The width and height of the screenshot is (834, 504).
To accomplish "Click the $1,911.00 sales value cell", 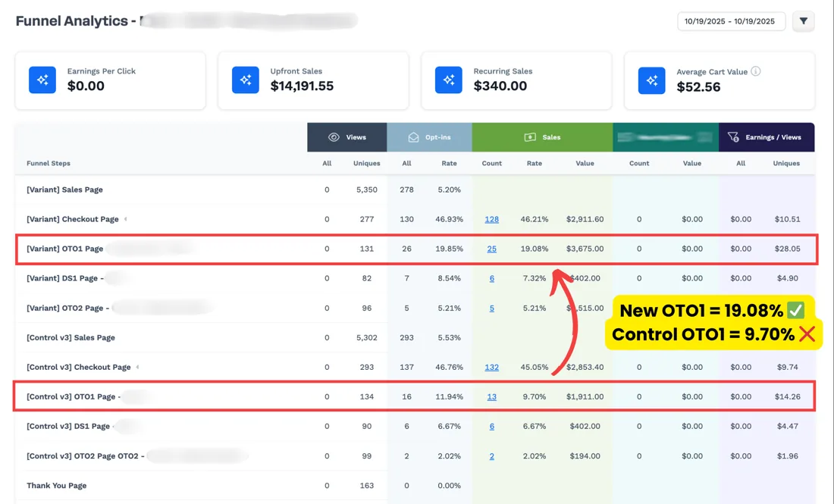I will click(x=585, y=396).
